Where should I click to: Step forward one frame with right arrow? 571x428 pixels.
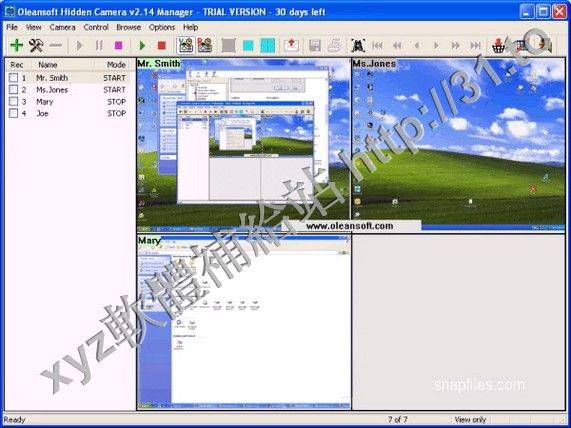[436, 46]
